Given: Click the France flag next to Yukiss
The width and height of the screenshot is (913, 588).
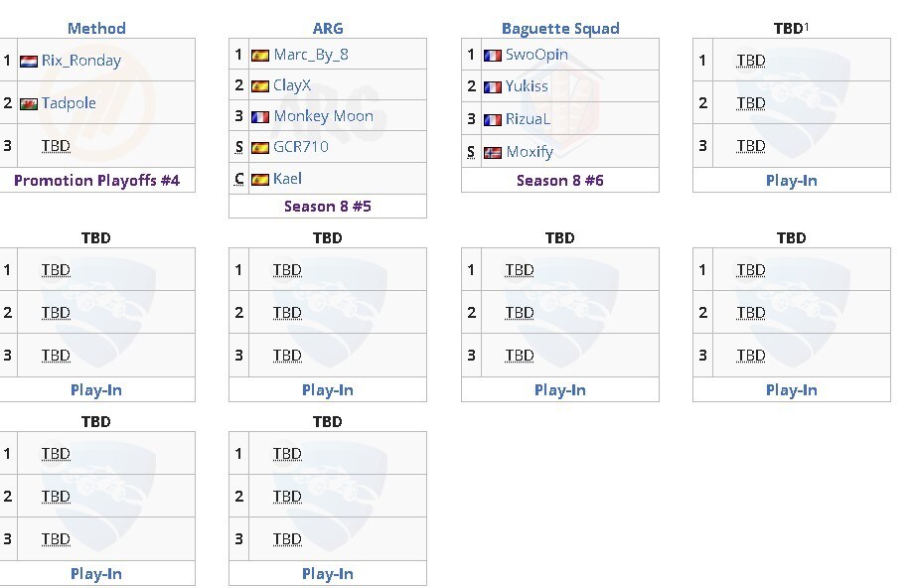Looking at the screenshot, I should point(493,86).
